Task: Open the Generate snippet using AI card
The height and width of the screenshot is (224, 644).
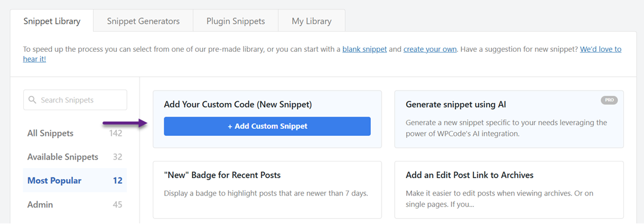Action: click(x=509, y=119)
